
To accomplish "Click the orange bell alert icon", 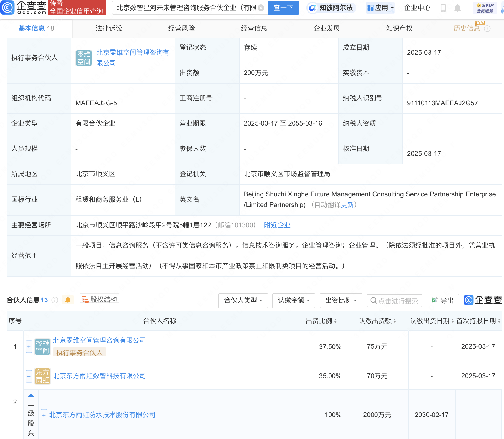I will pyautogui.click(x=68, y=300).
